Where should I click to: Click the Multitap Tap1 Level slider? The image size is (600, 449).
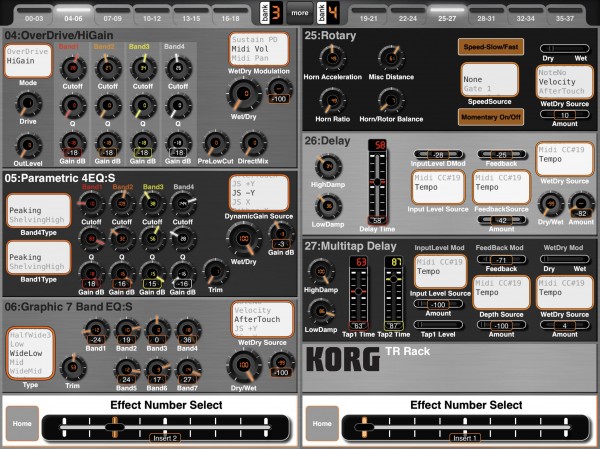coord(438,325)
